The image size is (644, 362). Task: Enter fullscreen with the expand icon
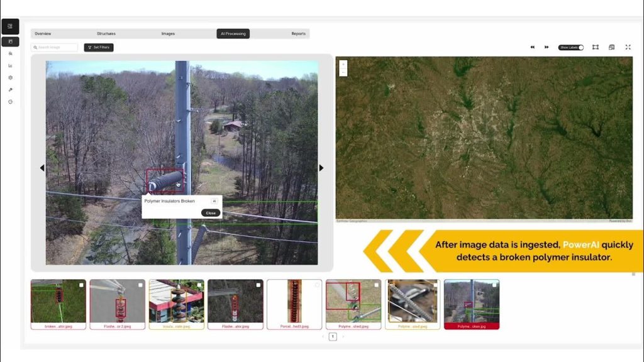[x=628, y=47]
